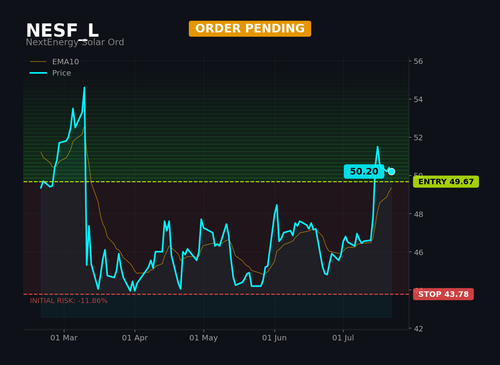Click the EMA10 legend entry
Screen dimensions: 500x365
pyautogui.click(x=55, y=62)
